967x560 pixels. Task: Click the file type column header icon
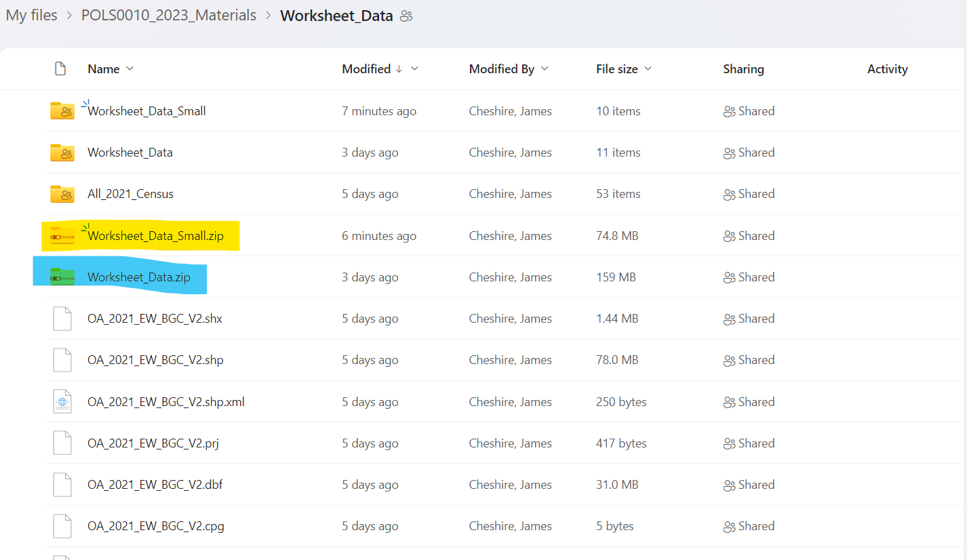coord(60,69)
